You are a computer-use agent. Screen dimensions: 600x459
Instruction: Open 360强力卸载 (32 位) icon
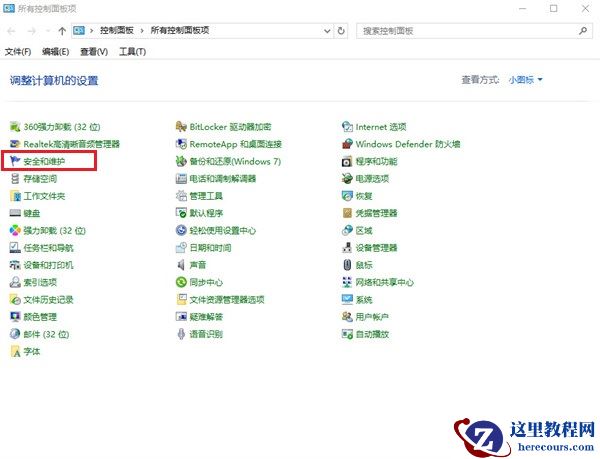[x=15, y=127]
